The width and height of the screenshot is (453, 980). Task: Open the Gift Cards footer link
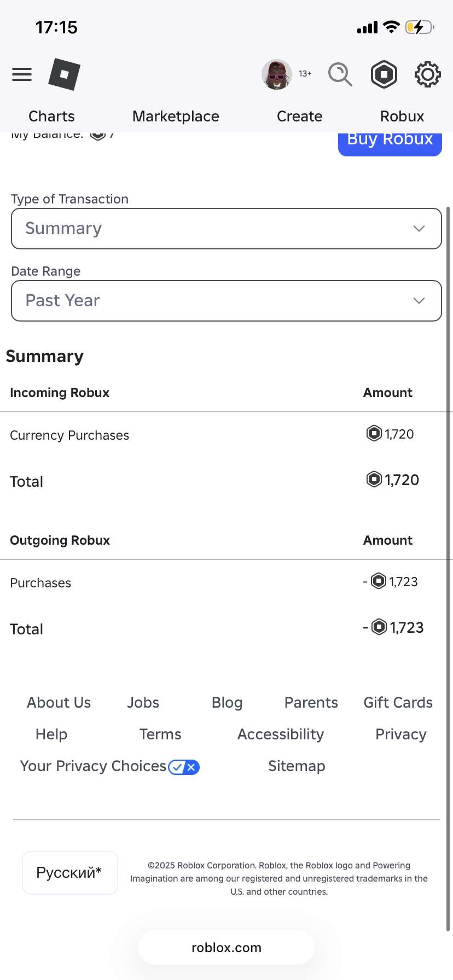[398, 703]
